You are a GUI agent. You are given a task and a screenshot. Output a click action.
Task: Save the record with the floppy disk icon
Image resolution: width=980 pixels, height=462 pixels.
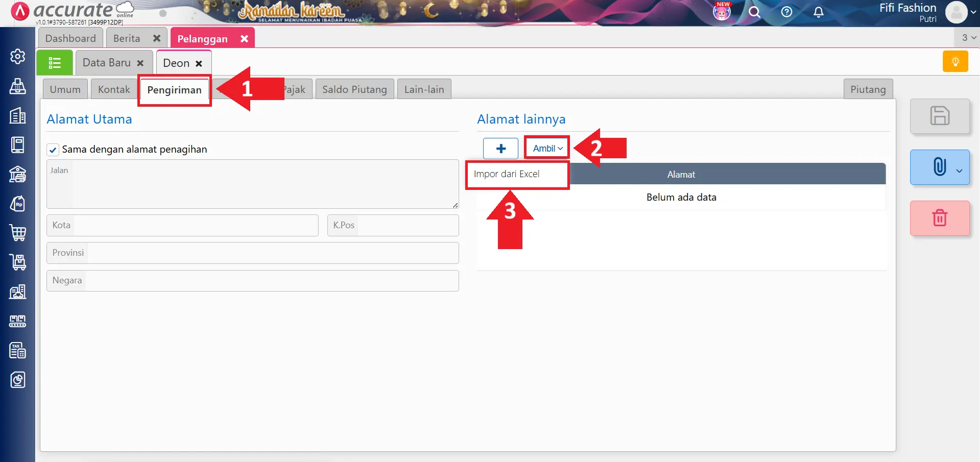click(940, 116)
